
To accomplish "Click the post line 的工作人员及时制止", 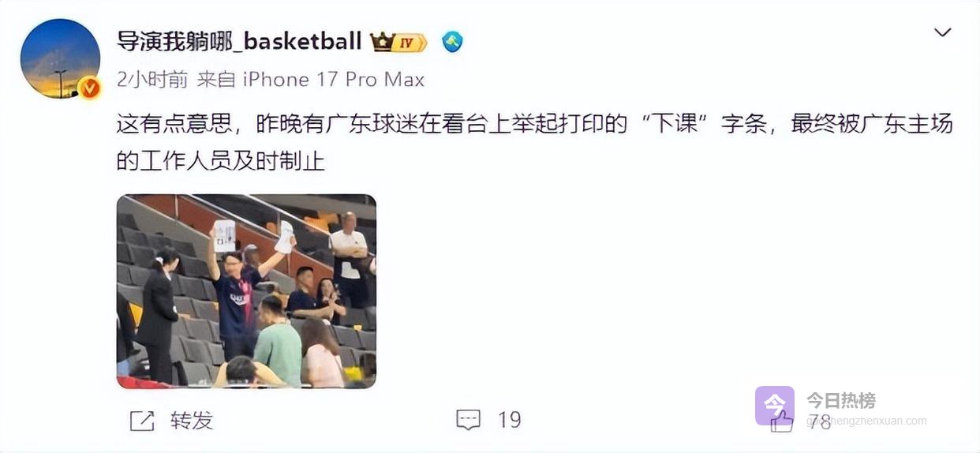I will [221, 162].
